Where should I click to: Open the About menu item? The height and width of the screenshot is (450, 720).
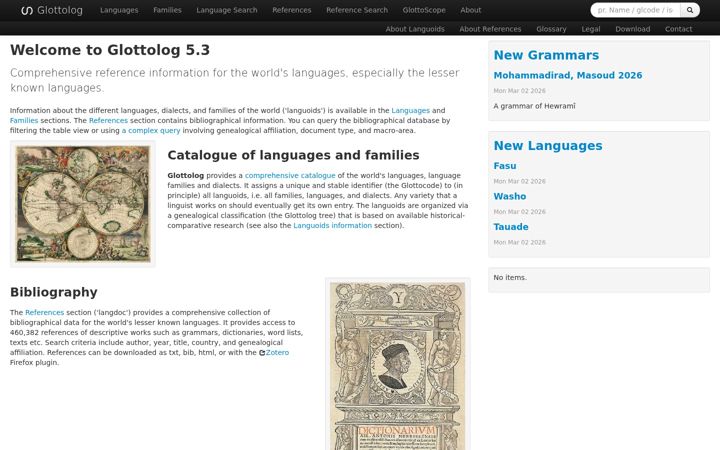tap(471, 10)
